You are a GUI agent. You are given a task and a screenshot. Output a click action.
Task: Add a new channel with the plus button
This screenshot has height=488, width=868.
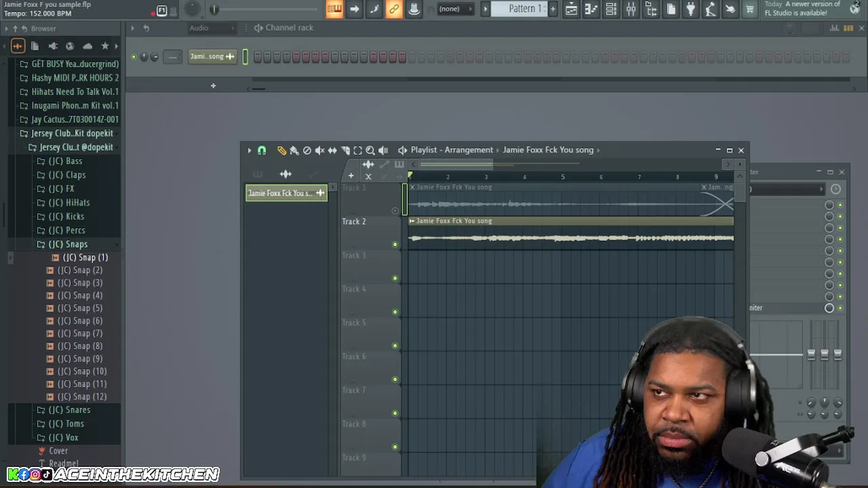(213, 86)
